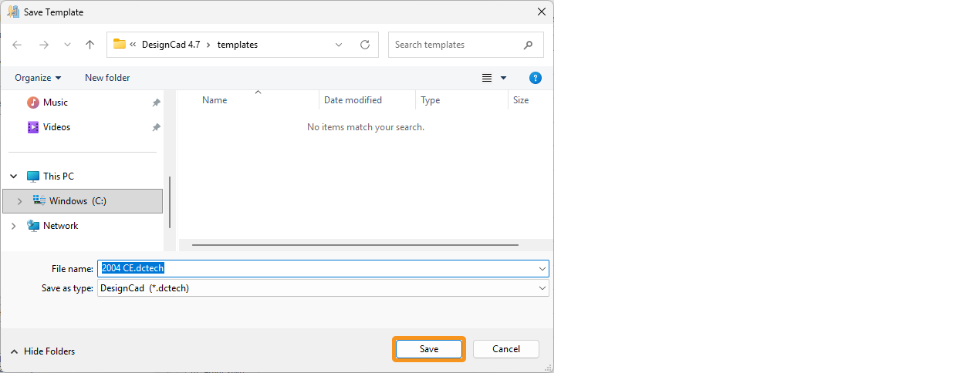Image resolution: width=980 pixels, height=373 pixels.
Task: Collapse the This PC tree node
Action: [x=13, y=176]
